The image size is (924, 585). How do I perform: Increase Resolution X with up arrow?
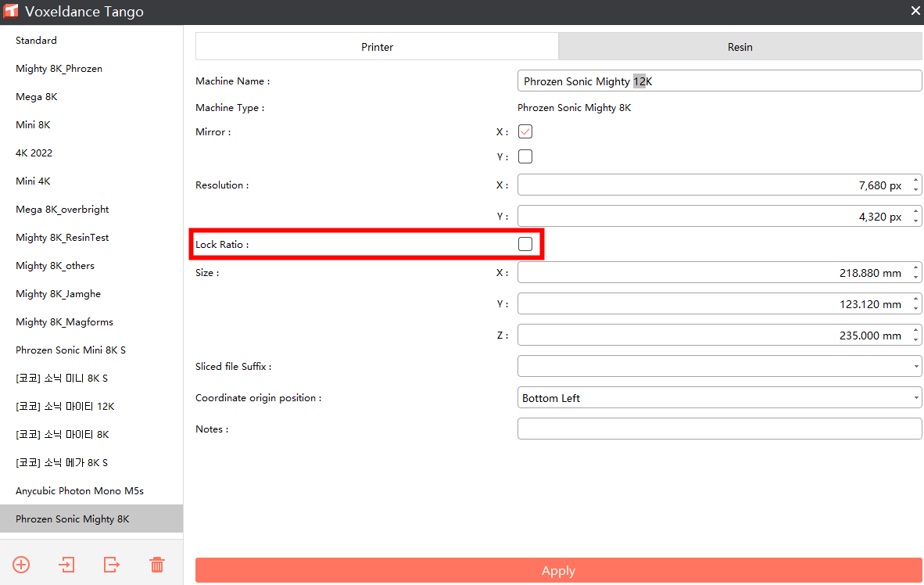(x=915, y=180)
